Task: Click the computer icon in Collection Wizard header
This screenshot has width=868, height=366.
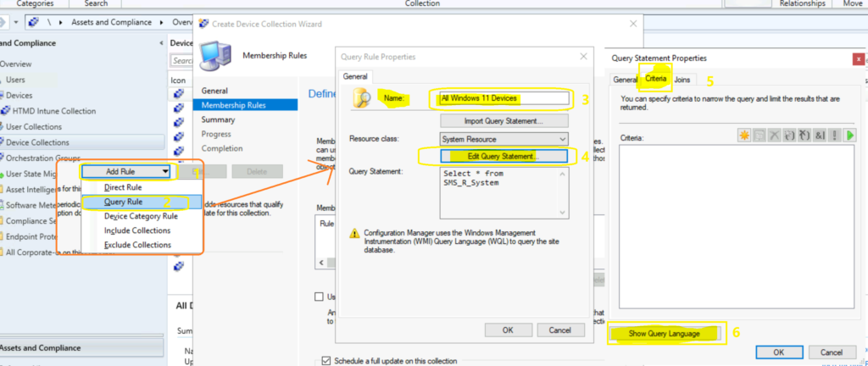Action: click(217, 55)
